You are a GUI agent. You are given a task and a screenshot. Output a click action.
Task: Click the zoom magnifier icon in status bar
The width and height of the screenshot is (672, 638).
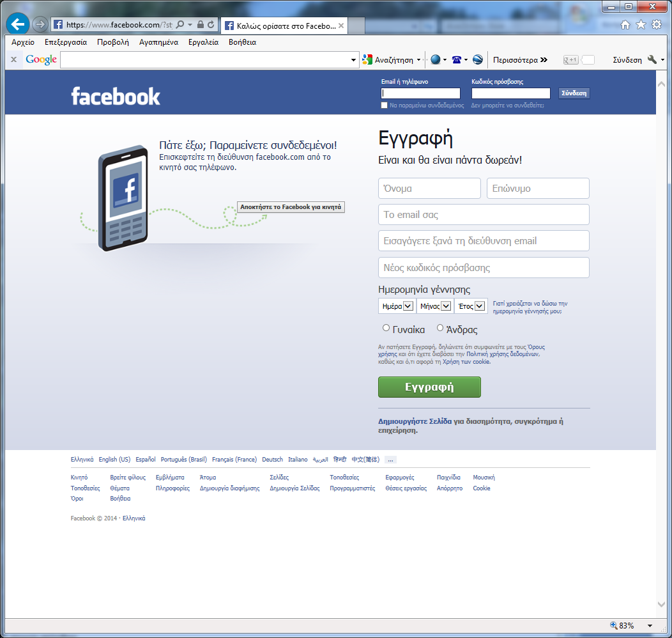(614, 625)
